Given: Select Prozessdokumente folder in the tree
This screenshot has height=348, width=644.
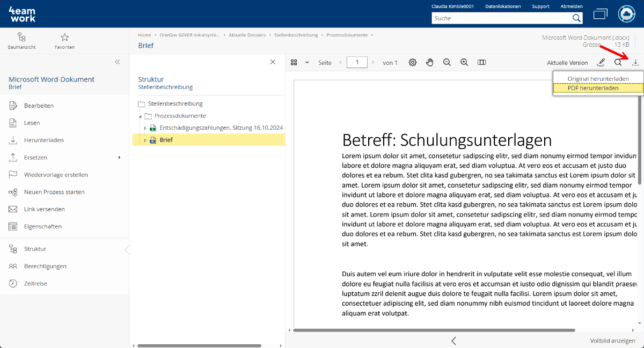Looking at the screenshot, I should coord(180,116).
